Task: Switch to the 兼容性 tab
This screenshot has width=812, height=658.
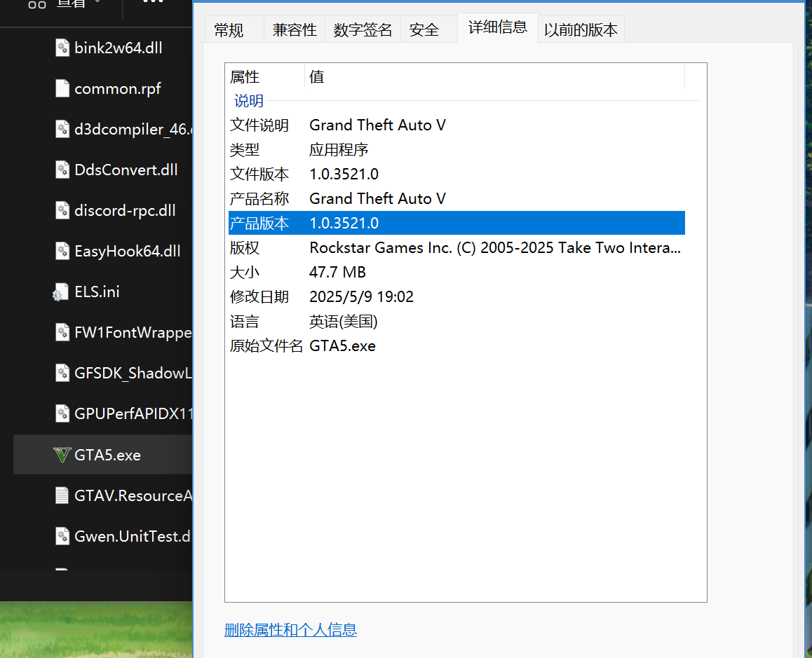Action: 294,30
